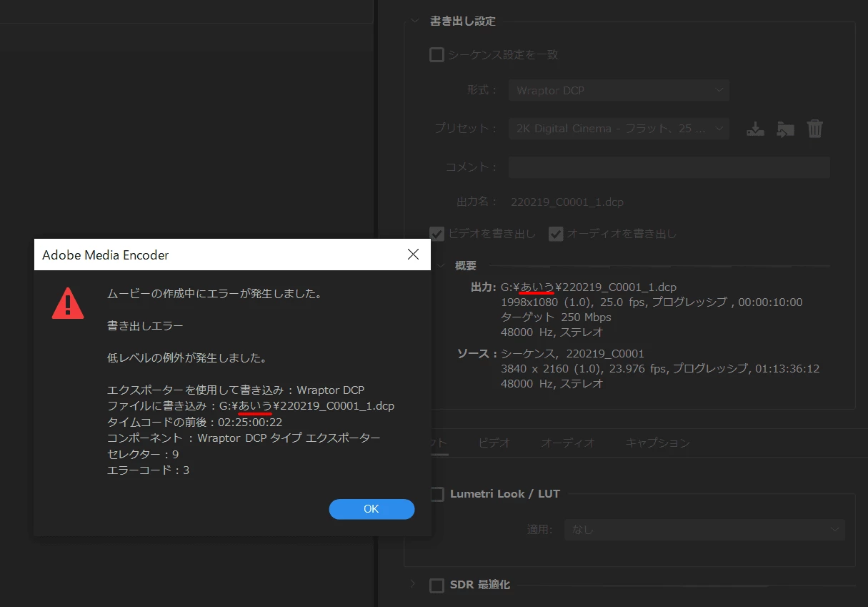Click OK in the error dialog
This screenshot has height=607, width=868.
click(x=371, y=509)
